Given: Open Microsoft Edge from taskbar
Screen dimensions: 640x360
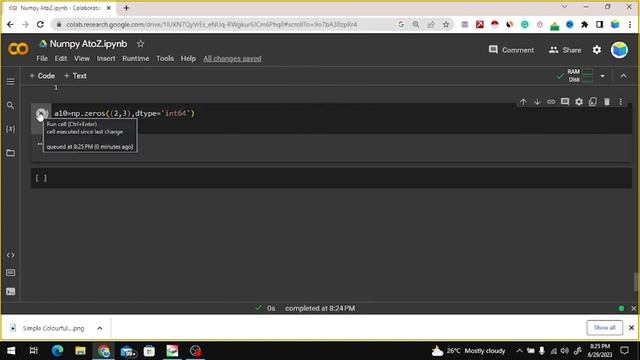Looking at the screenshot, I should coord(57,351).
